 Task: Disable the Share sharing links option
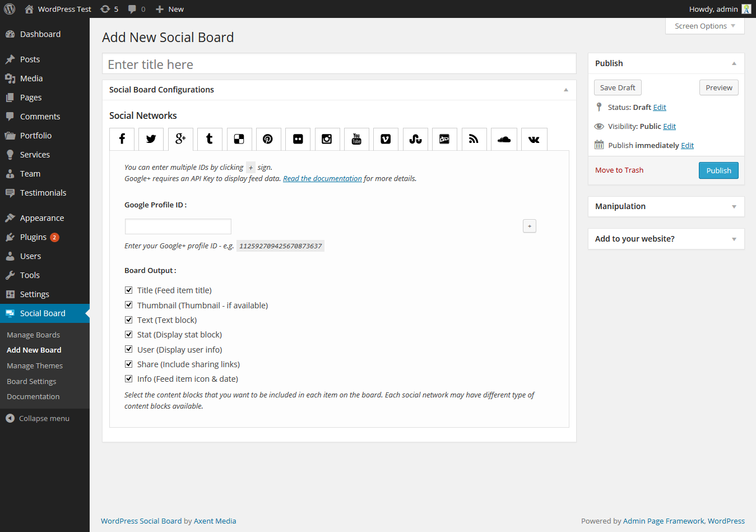pos(128,363)
